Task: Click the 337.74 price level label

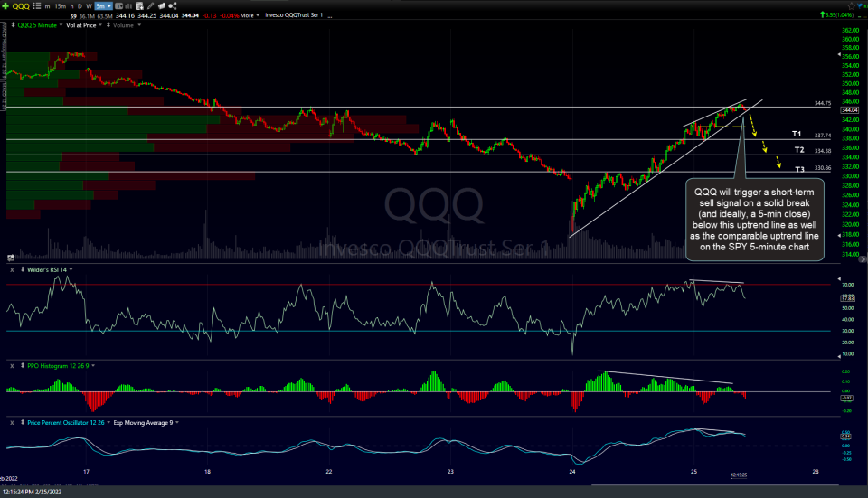Action: pos(823,135)
